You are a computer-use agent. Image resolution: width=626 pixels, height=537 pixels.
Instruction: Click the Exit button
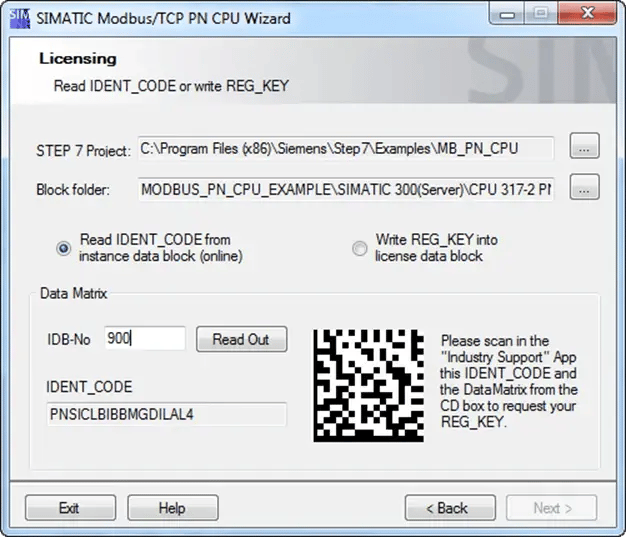[70, 508]
